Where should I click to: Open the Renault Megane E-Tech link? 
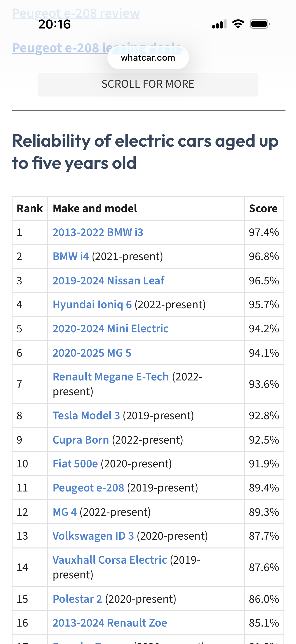[x=111, y=377]
